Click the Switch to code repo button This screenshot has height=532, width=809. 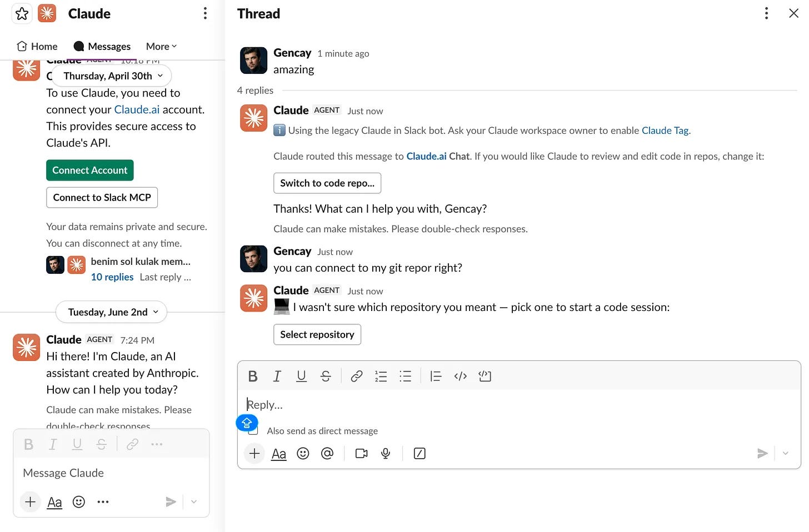tap(327, 183)
